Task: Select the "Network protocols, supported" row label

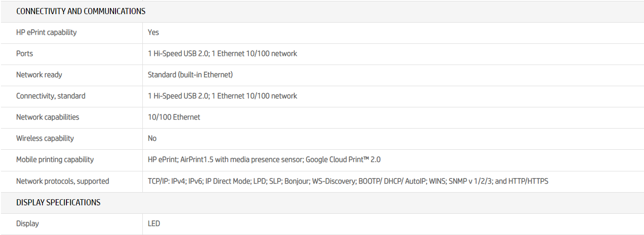Action: [x=62, y=181]
